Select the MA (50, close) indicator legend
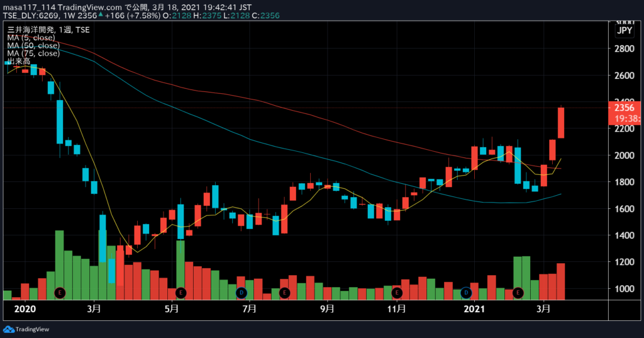Image resolution: width=644 pixels, height=338 pixels. pos(33,45)
